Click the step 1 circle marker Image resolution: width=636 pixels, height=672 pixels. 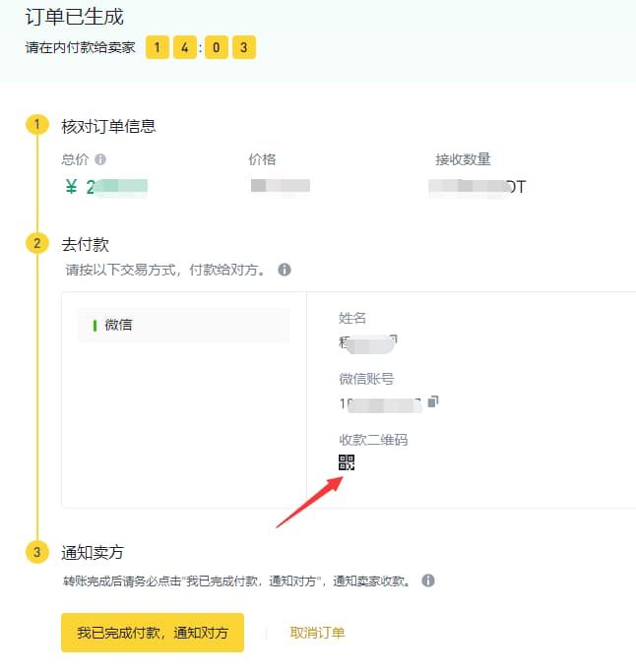36,126
